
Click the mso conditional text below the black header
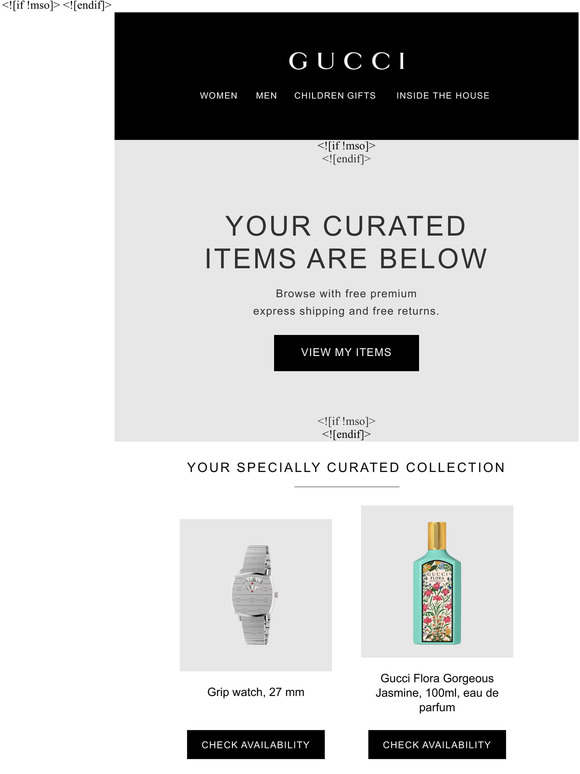[x=346, y=152]
